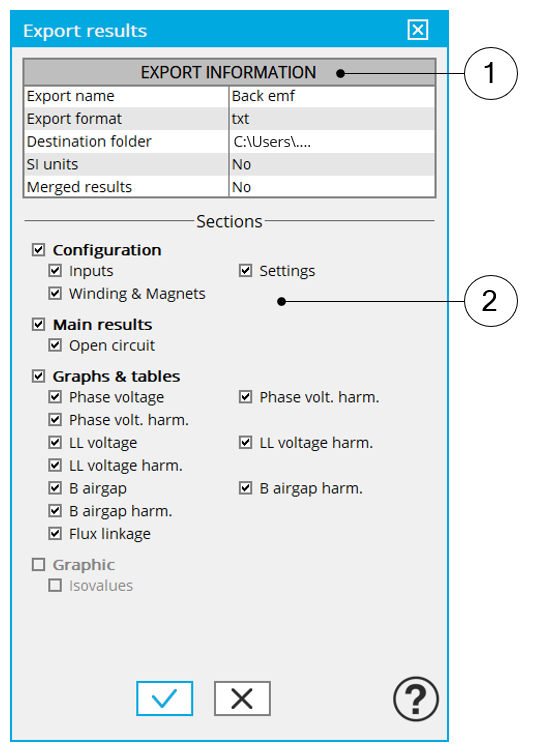Toggle the LL voltage checkbox
533x756 pixels.
[x=55, y=443]
